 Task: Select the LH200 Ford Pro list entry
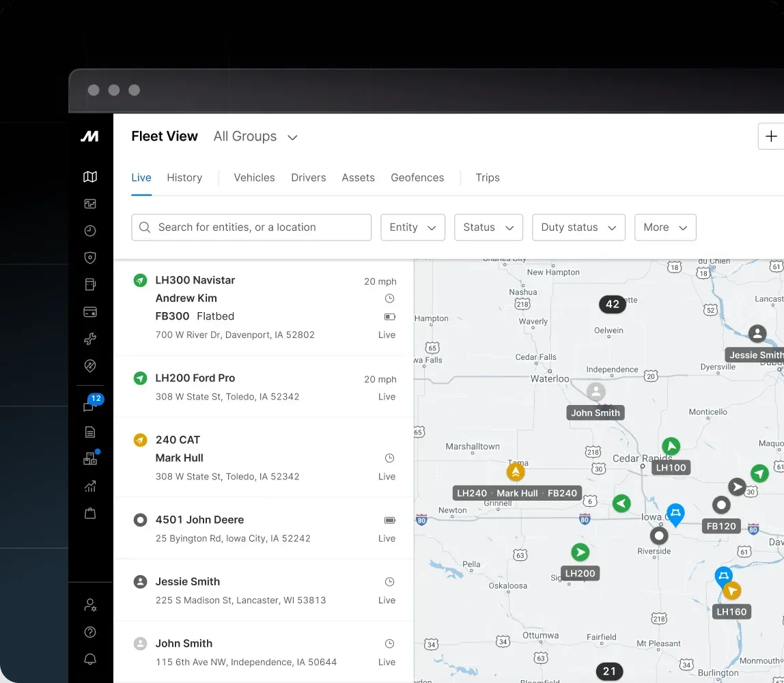tap(264, 387)
